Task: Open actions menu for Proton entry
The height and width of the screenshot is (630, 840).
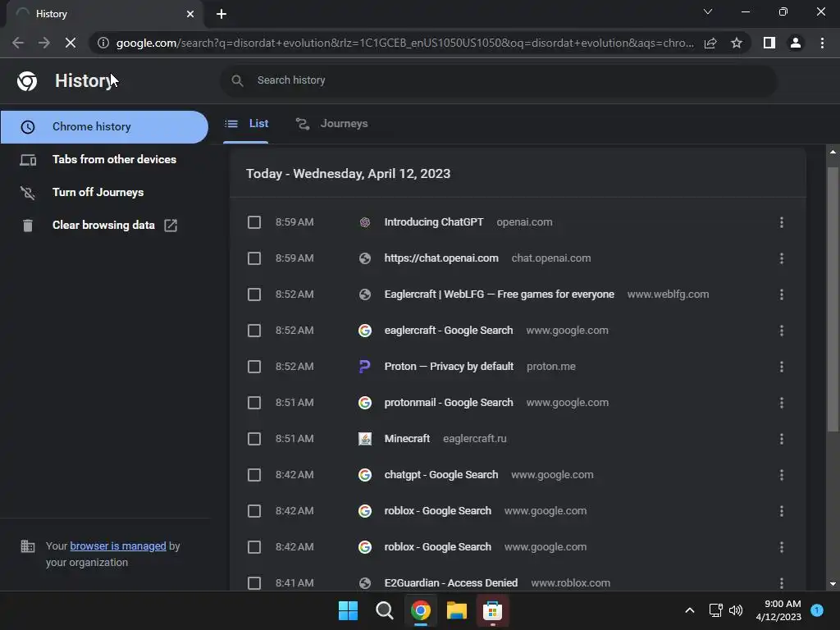Action: click(x=782, y=367)
